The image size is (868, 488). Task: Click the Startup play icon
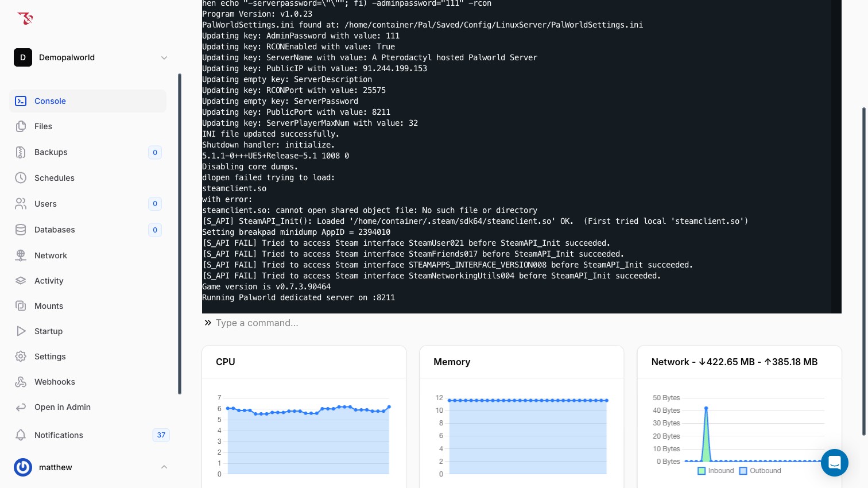coord(21,331)
